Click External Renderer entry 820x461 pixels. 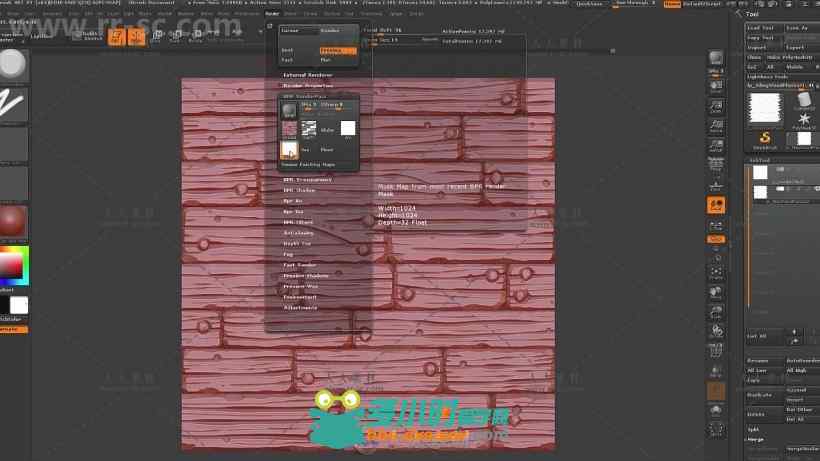click(308, 75)
